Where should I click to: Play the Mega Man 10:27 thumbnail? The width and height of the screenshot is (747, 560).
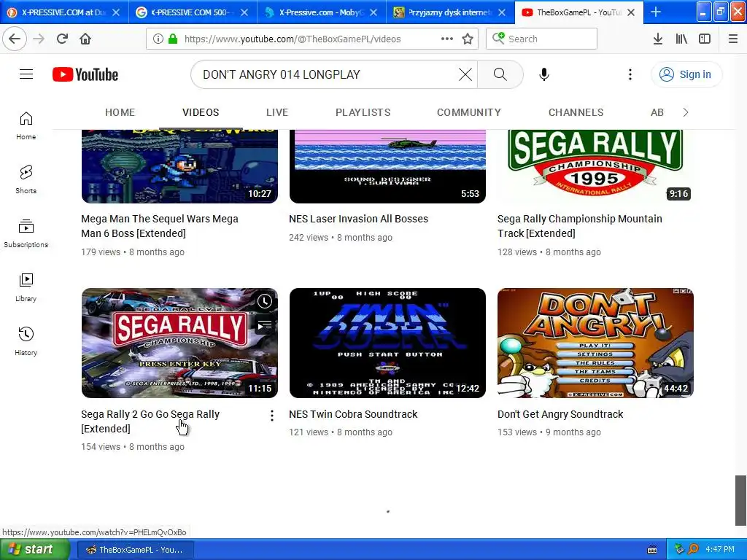coord(179,166)
